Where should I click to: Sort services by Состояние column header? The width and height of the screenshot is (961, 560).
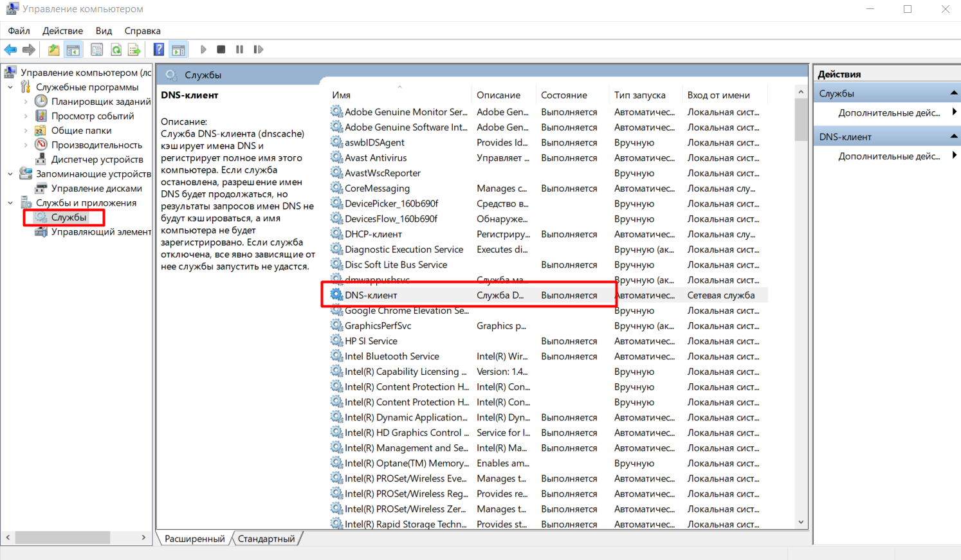click(563, 95)
